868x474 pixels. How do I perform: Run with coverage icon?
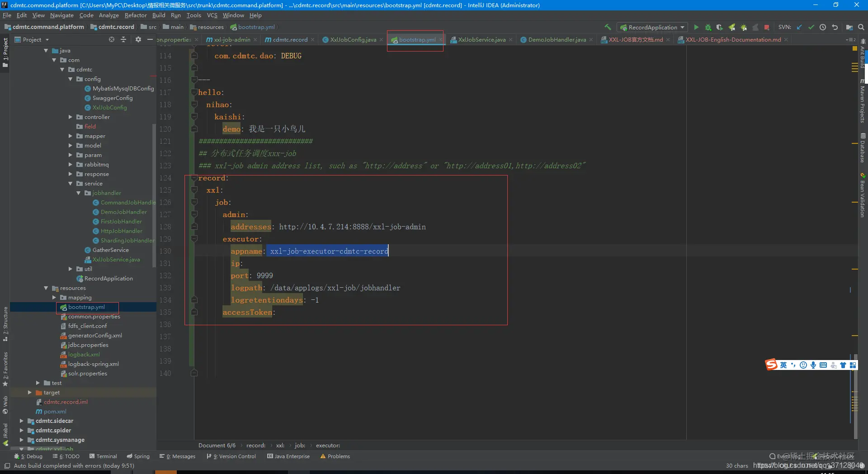720,27
